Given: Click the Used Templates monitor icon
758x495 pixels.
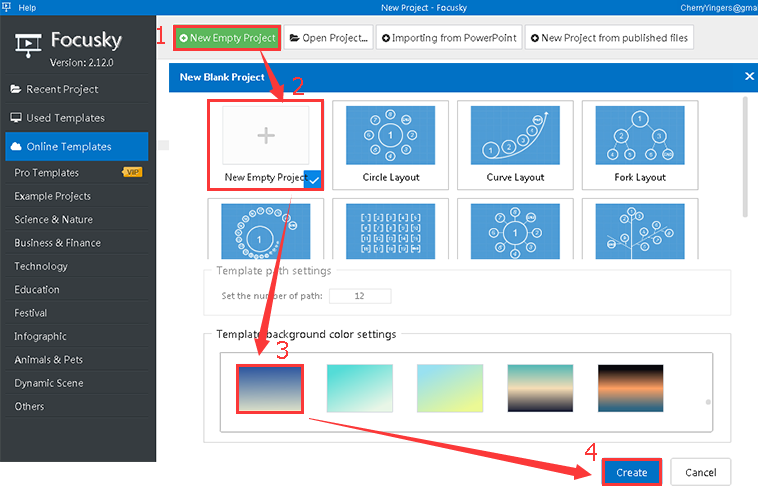Looking at the screenshot, I should coord(16,117).
